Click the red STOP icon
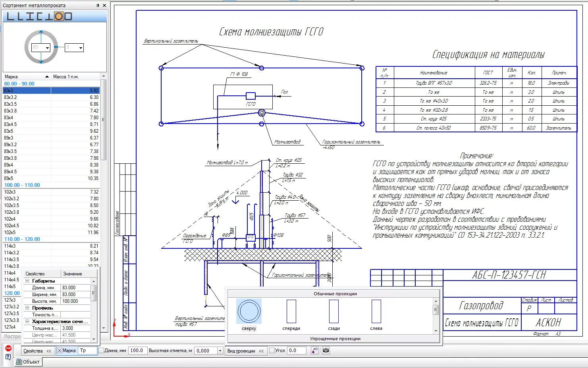The image size is (588, 368). coord(8,349)
